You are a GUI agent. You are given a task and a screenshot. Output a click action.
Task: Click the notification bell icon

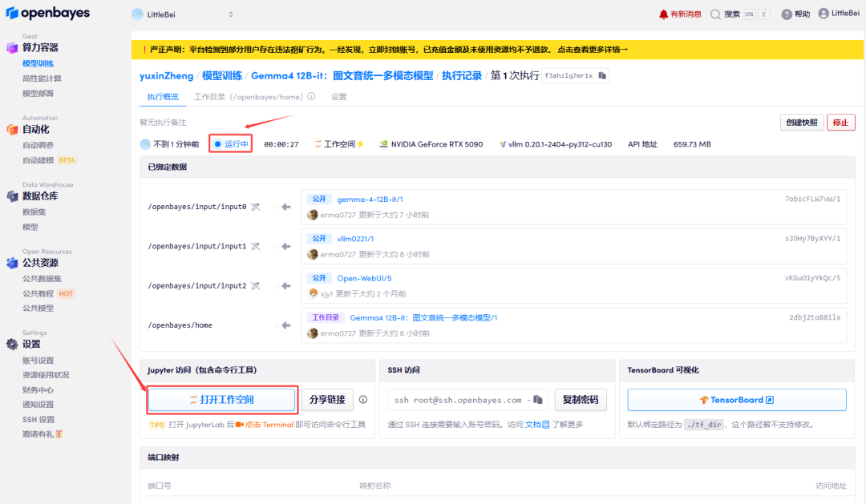pyautogui.click(x=663, y=14)
